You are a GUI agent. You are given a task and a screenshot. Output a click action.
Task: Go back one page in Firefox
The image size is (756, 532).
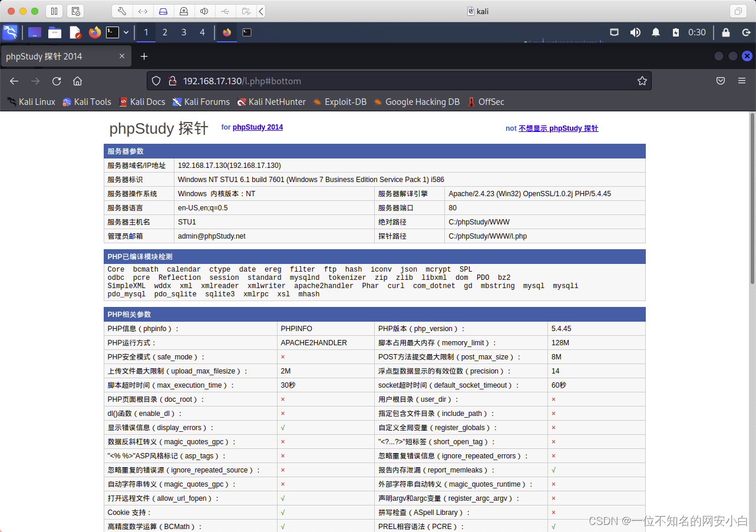pos(14,81)
